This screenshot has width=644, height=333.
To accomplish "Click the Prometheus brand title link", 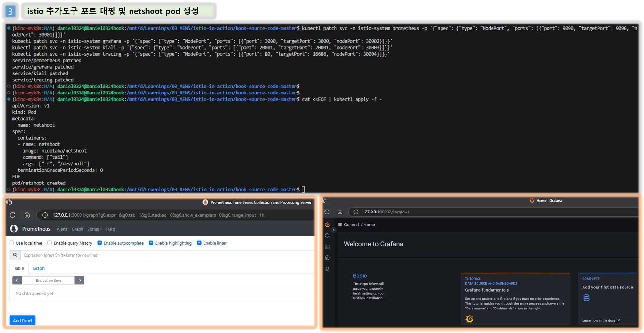I will click(36, 229).
